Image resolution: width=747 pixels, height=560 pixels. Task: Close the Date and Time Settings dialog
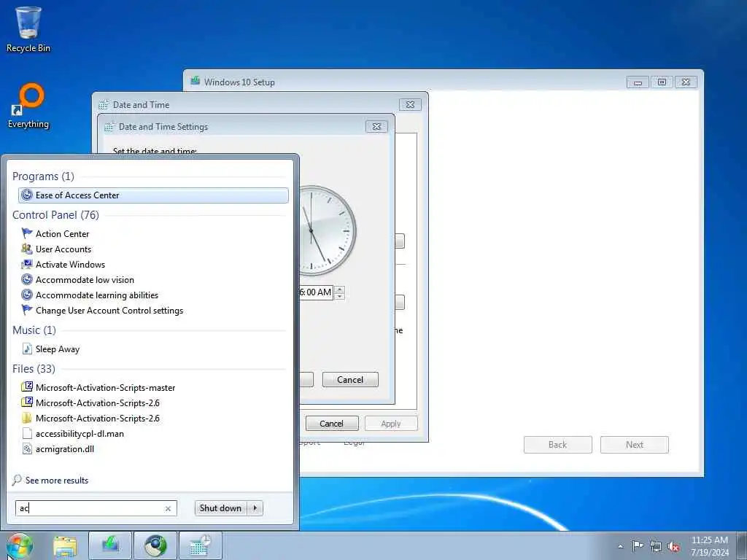pos(376,127)
